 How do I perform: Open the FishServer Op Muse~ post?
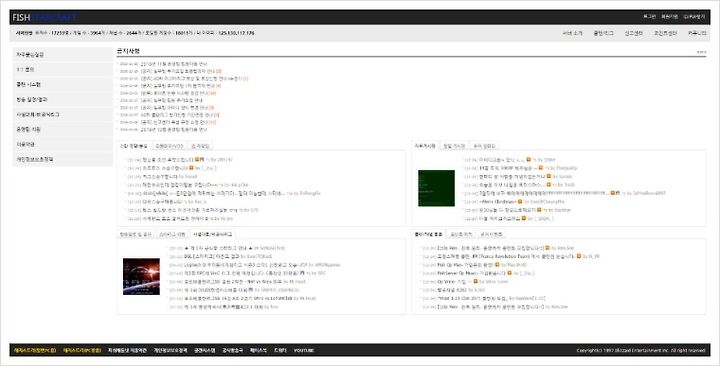pos(471,273)
